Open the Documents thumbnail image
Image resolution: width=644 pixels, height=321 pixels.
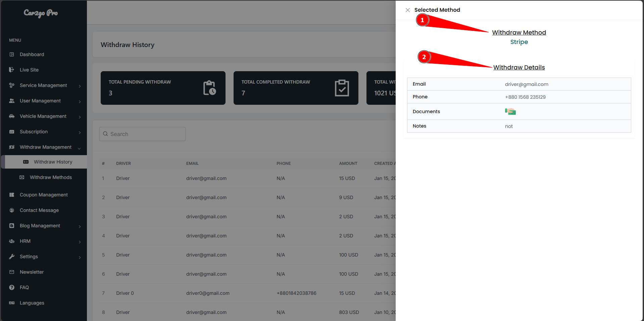(510, 111)
